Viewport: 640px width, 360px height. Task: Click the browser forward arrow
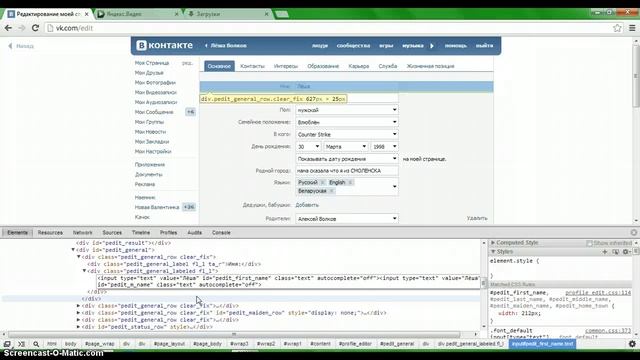point(22,28)
